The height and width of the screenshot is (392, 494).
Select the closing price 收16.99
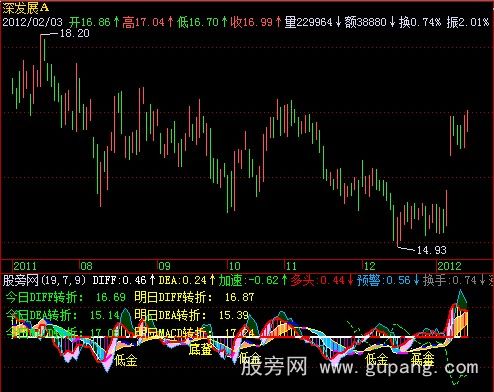(x=252, y=22)
